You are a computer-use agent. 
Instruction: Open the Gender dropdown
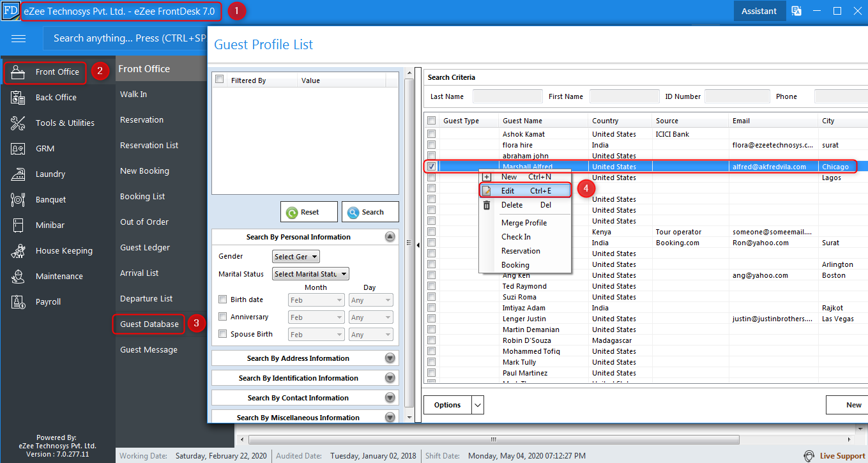(x=296, y=257)
